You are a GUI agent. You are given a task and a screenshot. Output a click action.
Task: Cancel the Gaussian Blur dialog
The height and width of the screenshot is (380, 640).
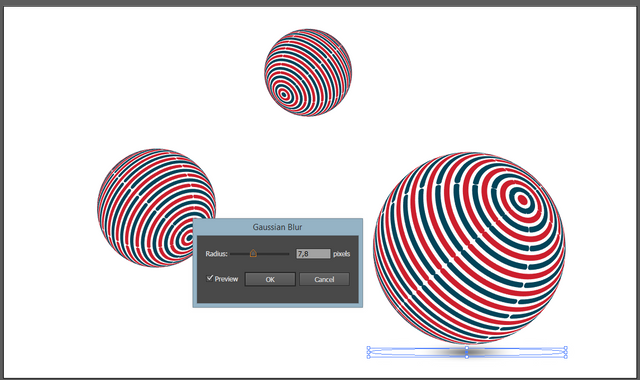[x=324, y=279]
